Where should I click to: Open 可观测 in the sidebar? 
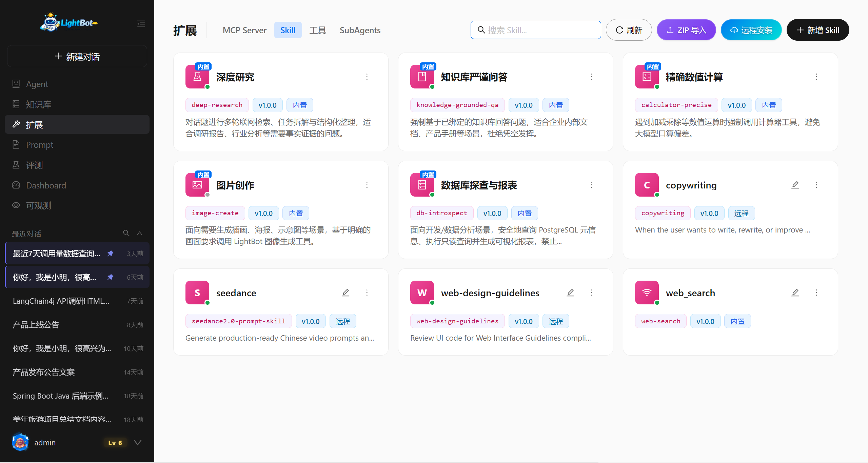[x=77, y=205]
